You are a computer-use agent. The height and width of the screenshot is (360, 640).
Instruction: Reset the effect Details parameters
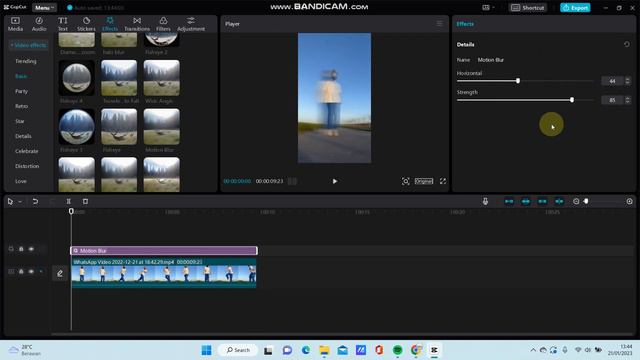click(x=627, y=44)
